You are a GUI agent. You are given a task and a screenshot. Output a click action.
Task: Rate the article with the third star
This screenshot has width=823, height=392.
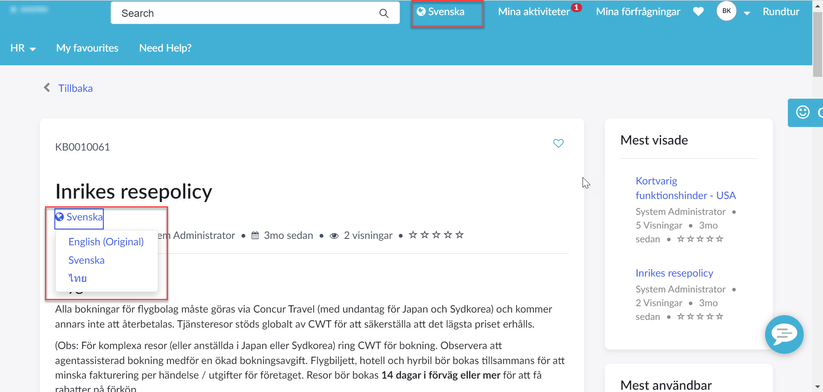pos(436,235)
